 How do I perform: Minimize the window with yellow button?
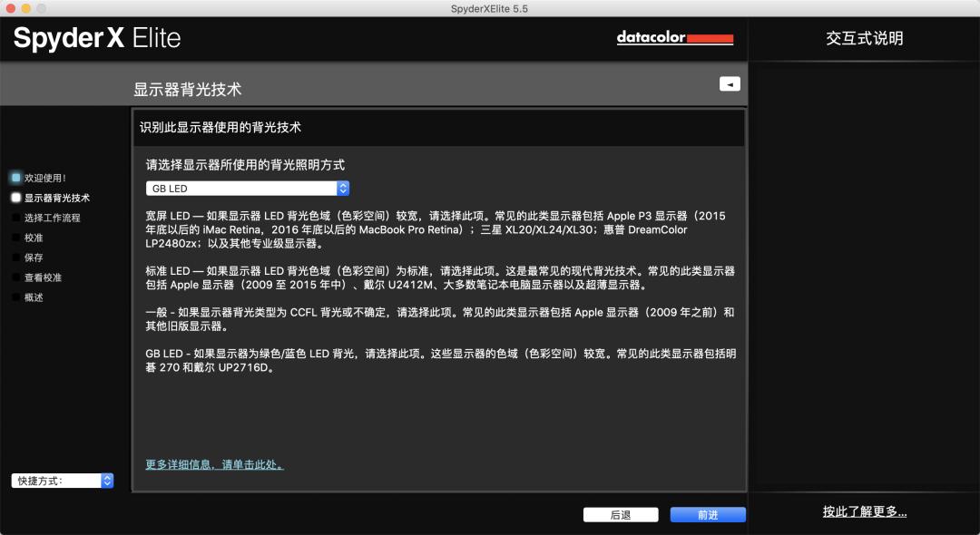26,8
